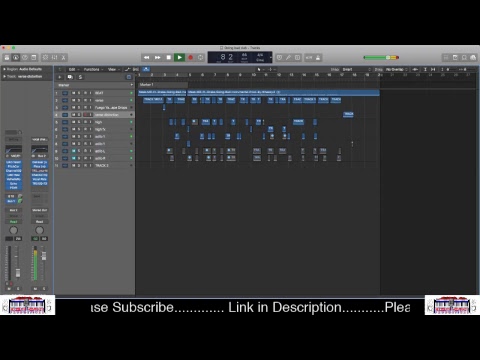Viewport: 480px width, 360px height.
Task: Click the Rewind transport button
Action: tap(146, 58)
